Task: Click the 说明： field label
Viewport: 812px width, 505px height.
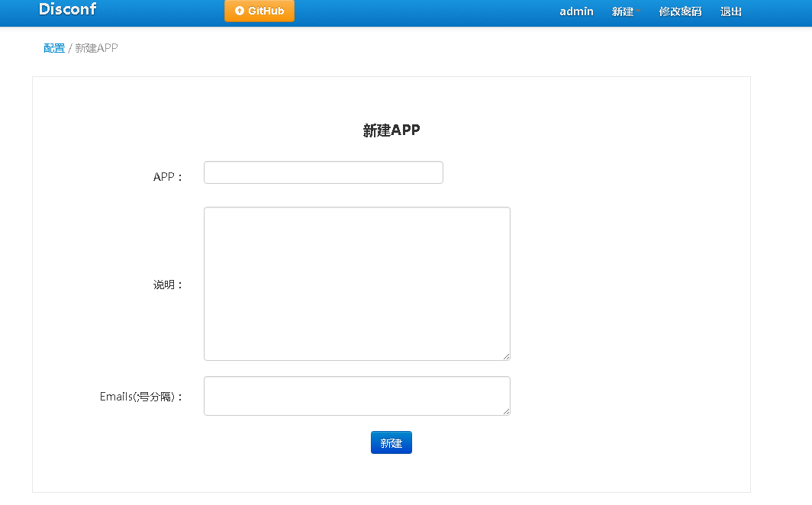Action: (x=168, y=285)
